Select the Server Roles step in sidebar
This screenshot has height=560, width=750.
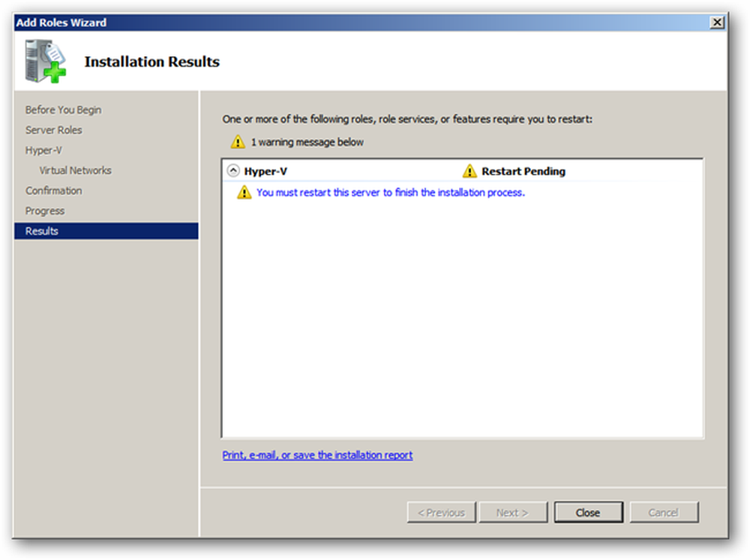[53, 130]
